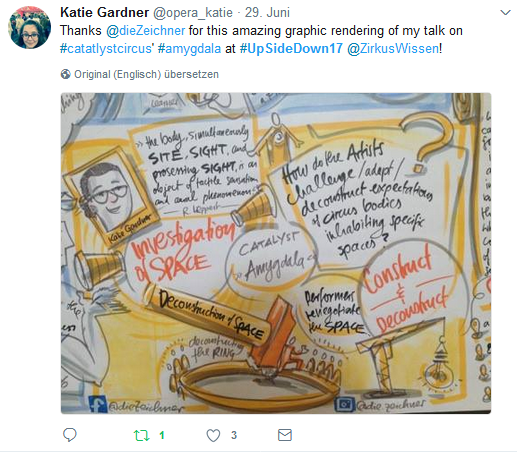Open the #amygdala hashtag
The height and width of the screenshot is (452, 517).
(x=189, y=49)
